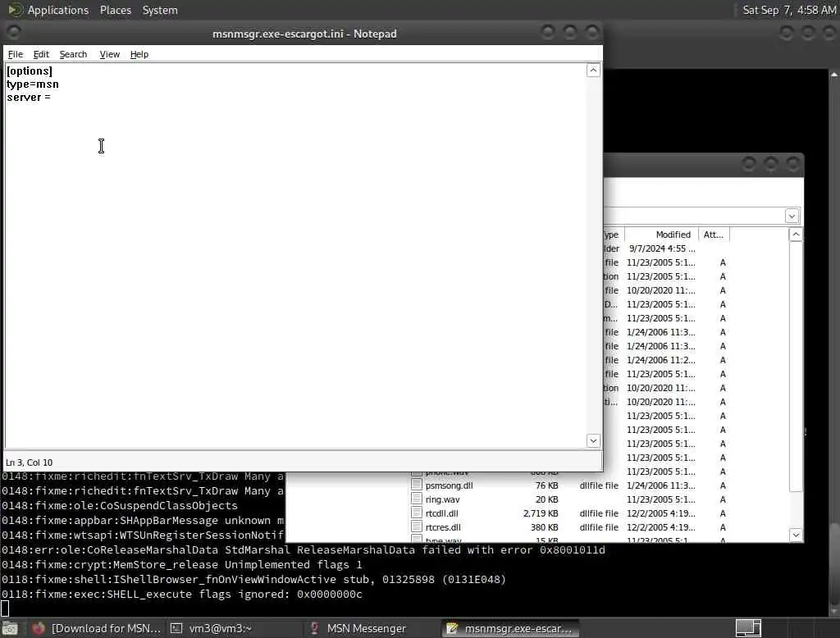Click terminal line containing 'CoReleaseMarshalData'
This screenshot has width=840, height=638.
[x=304, y=550]
